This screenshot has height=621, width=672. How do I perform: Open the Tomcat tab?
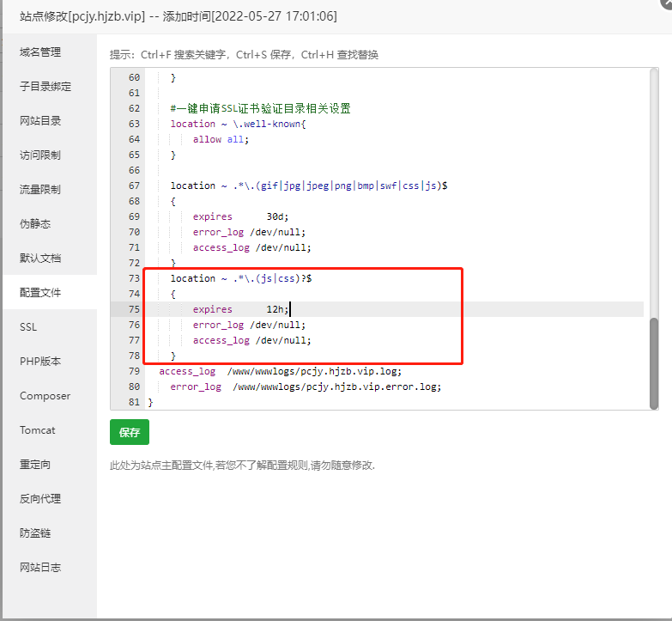point(37,429)
